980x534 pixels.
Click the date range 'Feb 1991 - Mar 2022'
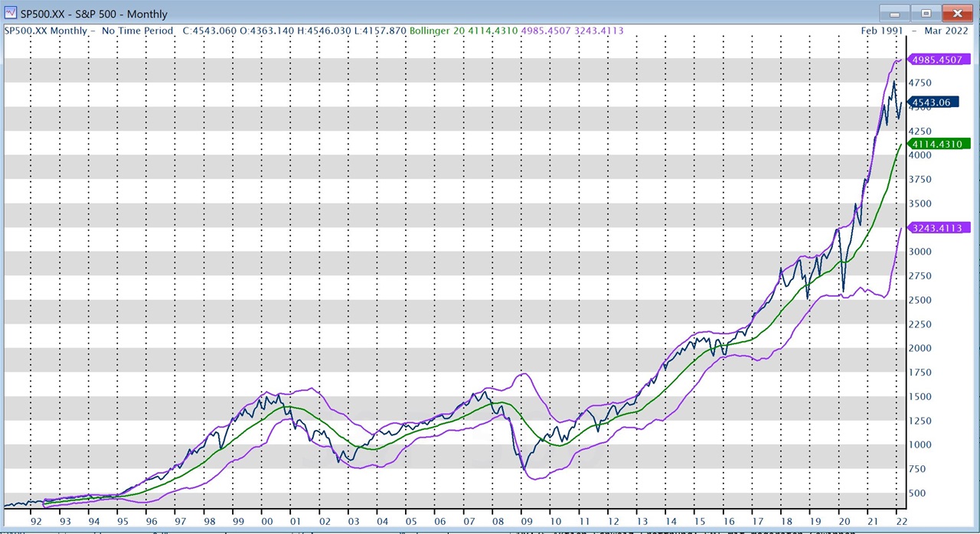[x=915, y=31]
